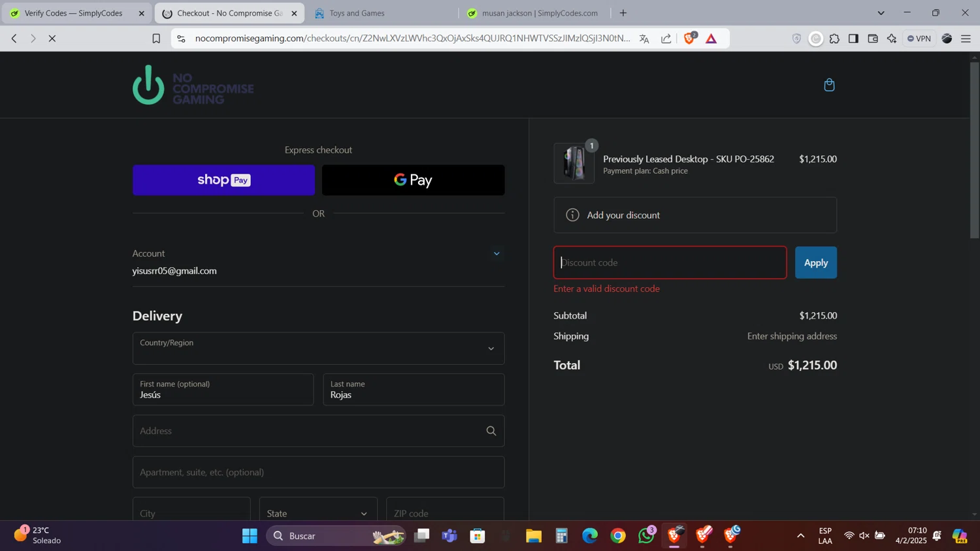Image resolution: width=980 pixels, height=551 pixels.
Task: View site information icon in address bar
Action: coord(182,39)
